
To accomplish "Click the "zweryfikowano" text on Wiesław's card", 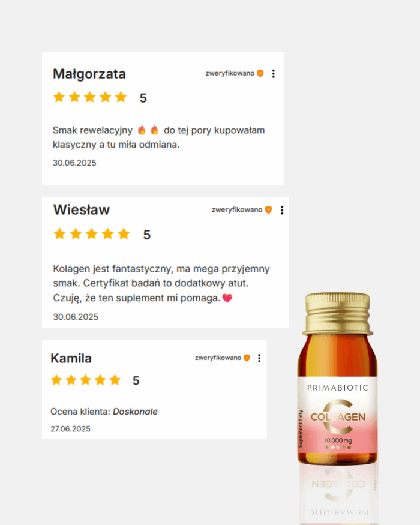I will pyautogui.click(x=237, y=209).
